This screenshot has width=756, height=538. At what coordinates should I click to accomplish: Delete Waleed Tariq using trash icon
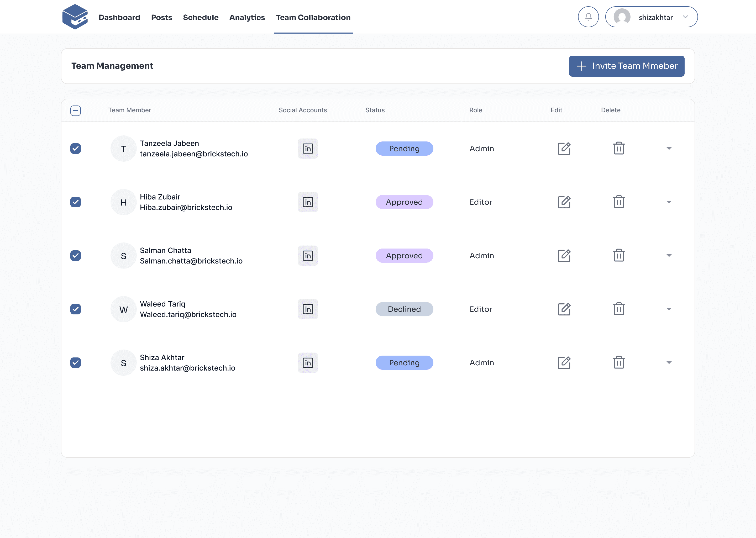click(x=618, y=309)
